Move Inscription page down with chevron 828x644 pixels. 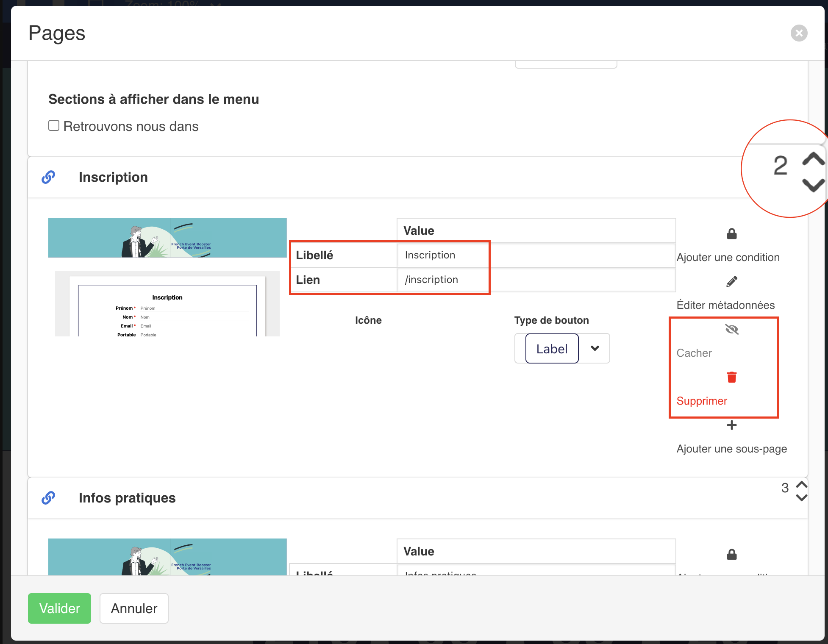pyautogui.click(x=813, y=185)
